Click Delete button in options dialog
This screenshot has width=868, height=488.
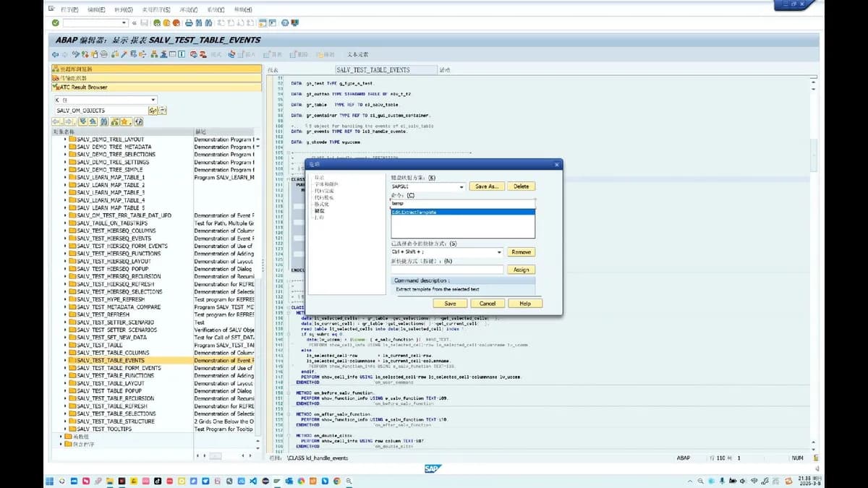(521, 187)
